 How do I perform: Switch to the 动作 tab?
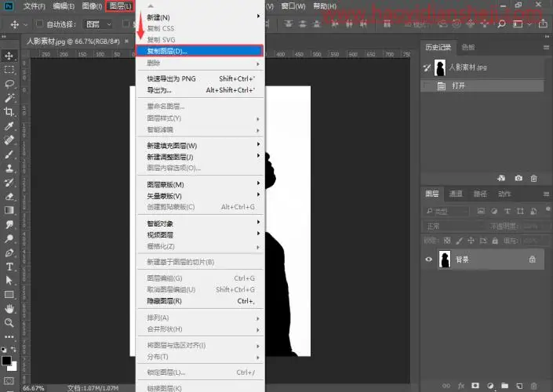pyautogui.click(x=504, y=194)
